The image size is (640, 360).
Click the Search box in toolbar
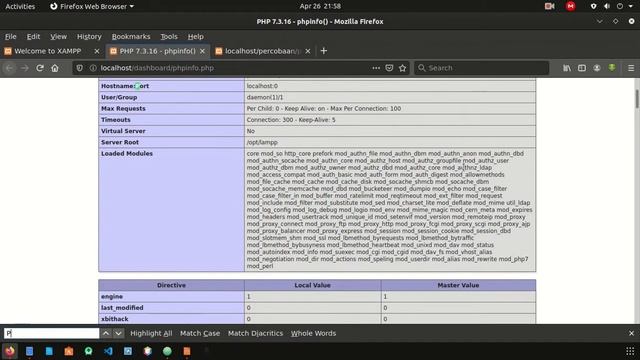(482, 68)
